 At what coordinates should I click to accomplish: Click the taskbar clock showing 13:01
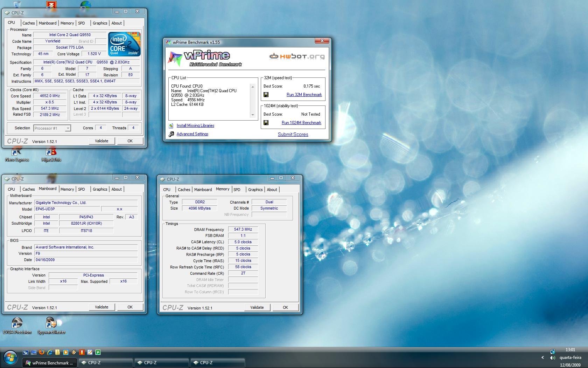(570, 350)
